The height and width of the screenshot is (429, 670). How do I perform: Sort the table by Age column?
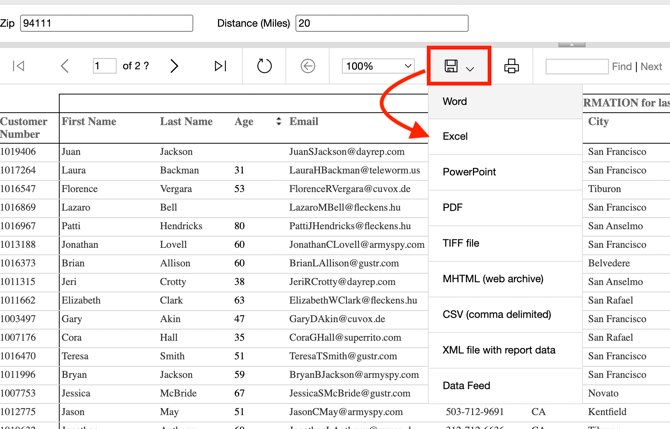[278, 122]
